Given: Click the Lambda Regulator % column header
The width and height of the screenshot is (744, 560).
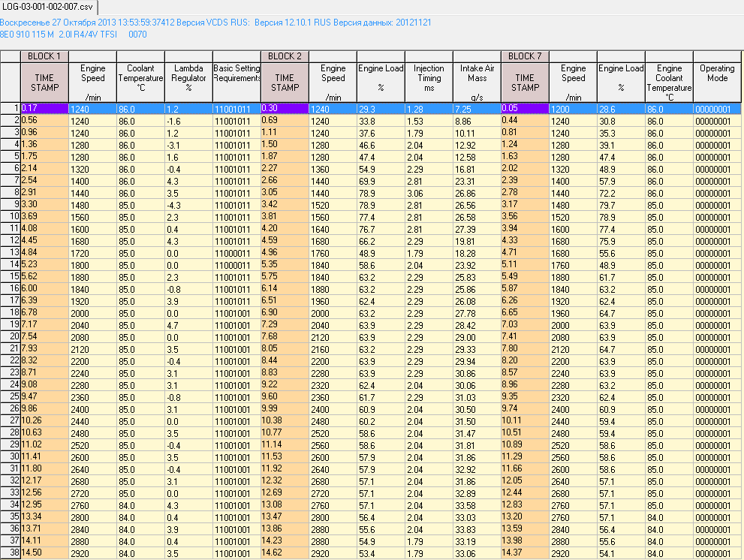Looking at the screenshot, I should (x=188, y=83).
